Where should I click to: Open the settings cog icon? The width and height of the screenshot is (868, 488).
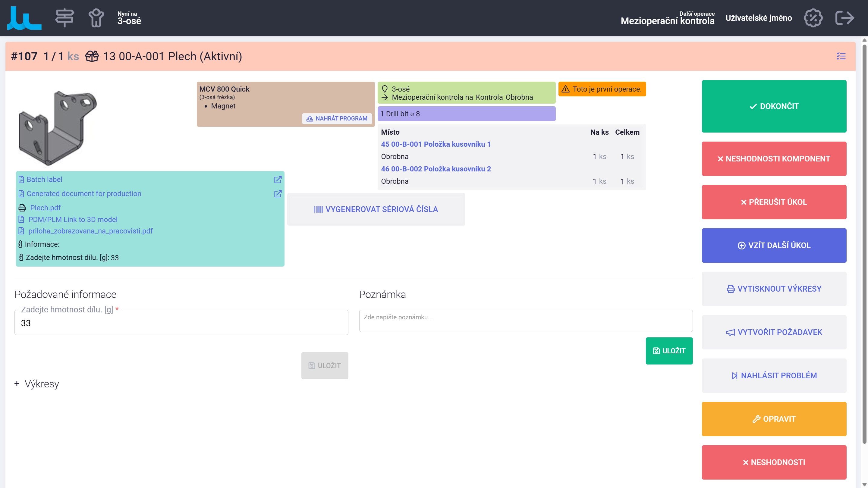(813, 18)
